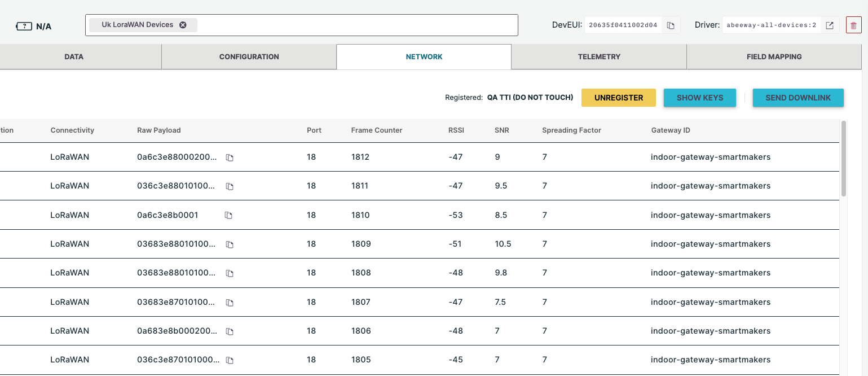The height and width of the screenshot is (376, 868).
Task: Click in the device tags input field
Action: pos(355,25)
